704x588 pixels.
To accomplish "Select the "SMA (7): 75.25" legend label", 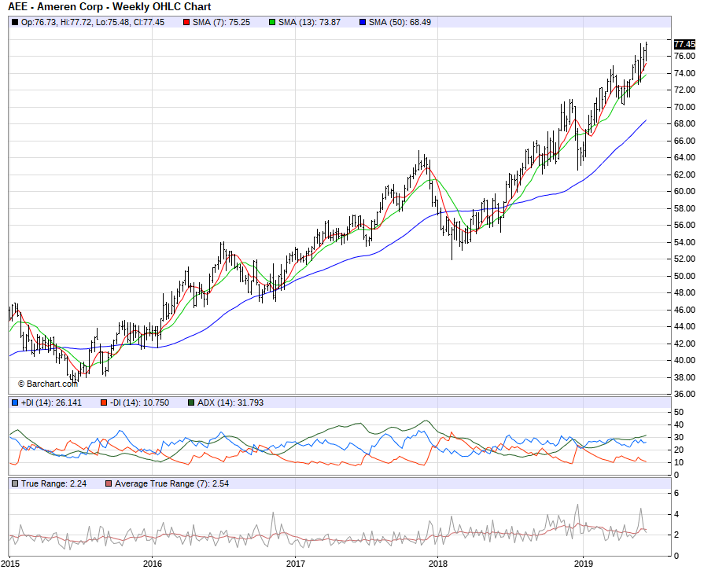I will tap(221, 22).
